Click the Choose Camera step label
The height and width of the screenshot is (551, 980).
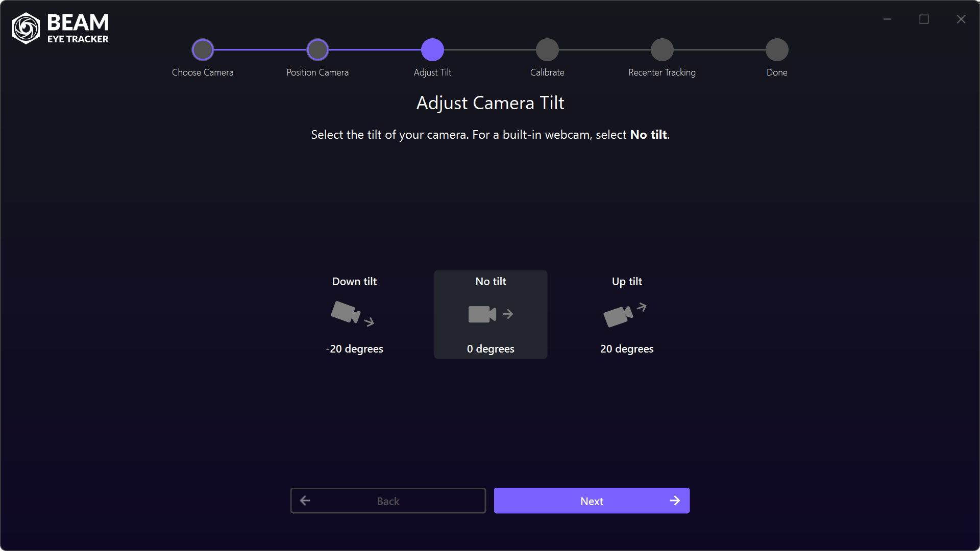click(203, 72)
